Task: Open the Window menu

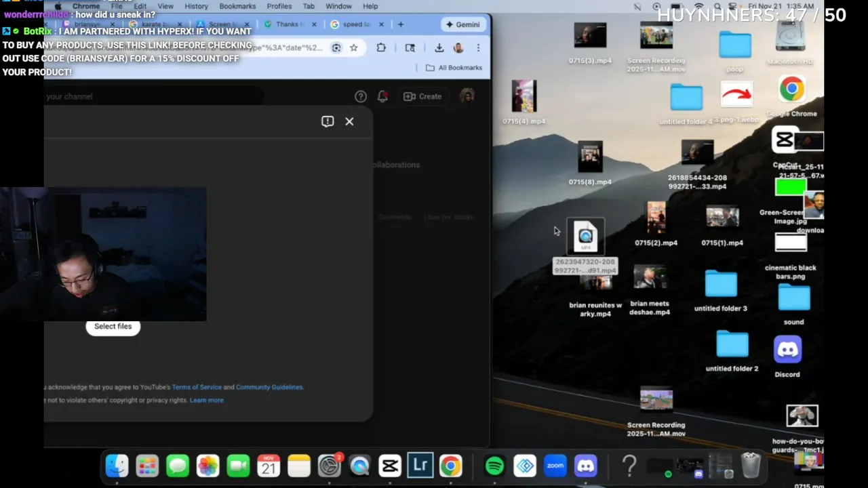Action: pyautogui.click(x=338, y=6)
